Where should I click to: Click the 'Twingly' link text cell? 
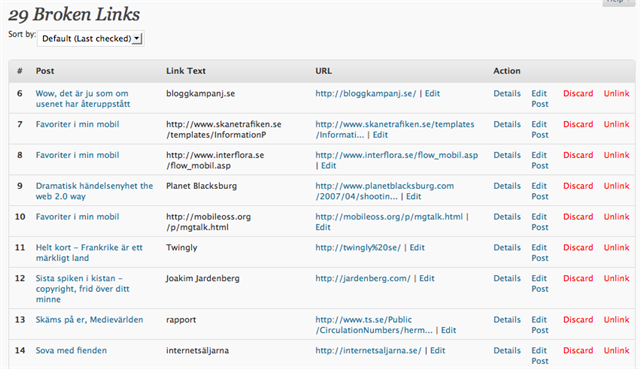(x=182, y=248)
